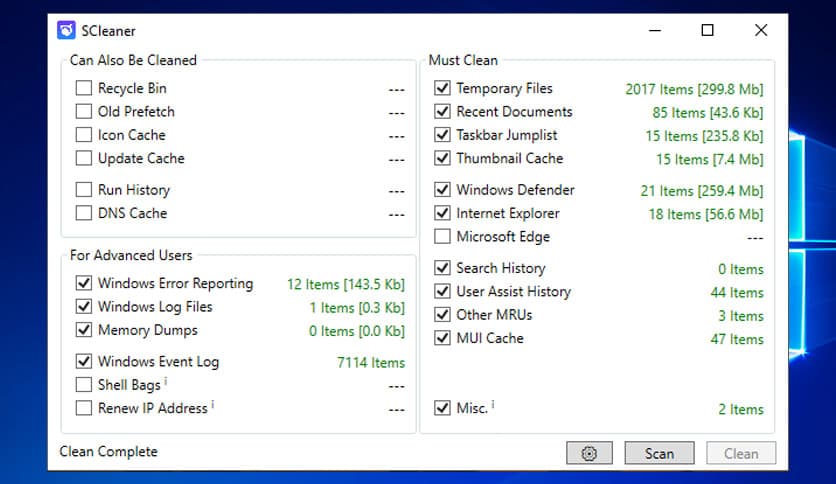This screenshot has width=836, height=484.
Task: Click the '1 Items [0.3 Kb]' value
Action: point(357,308)
